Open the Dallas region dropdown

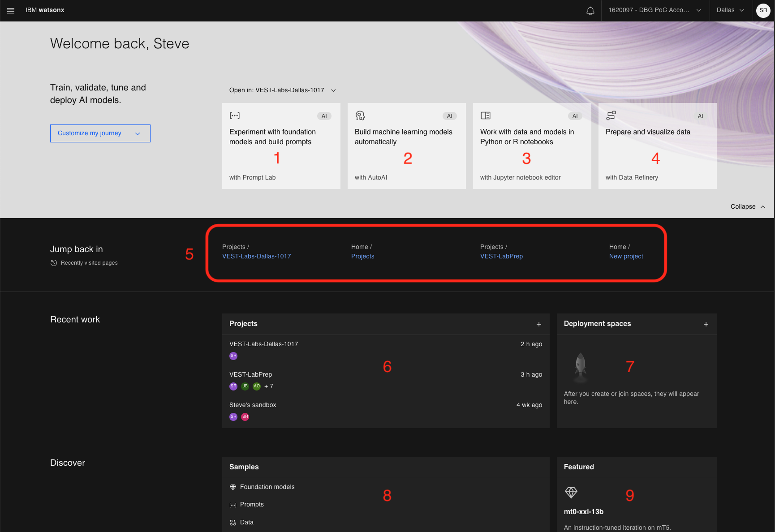coord(730,10)
